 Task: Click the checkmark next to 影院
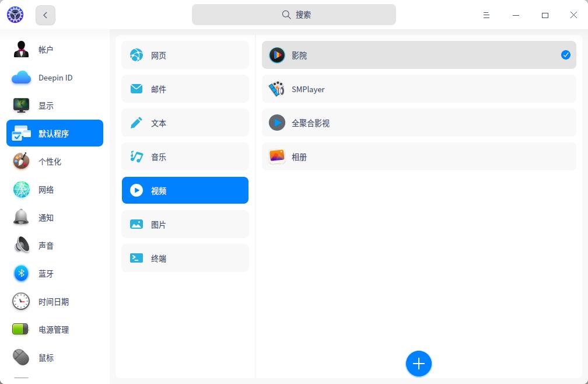point(565,55)
